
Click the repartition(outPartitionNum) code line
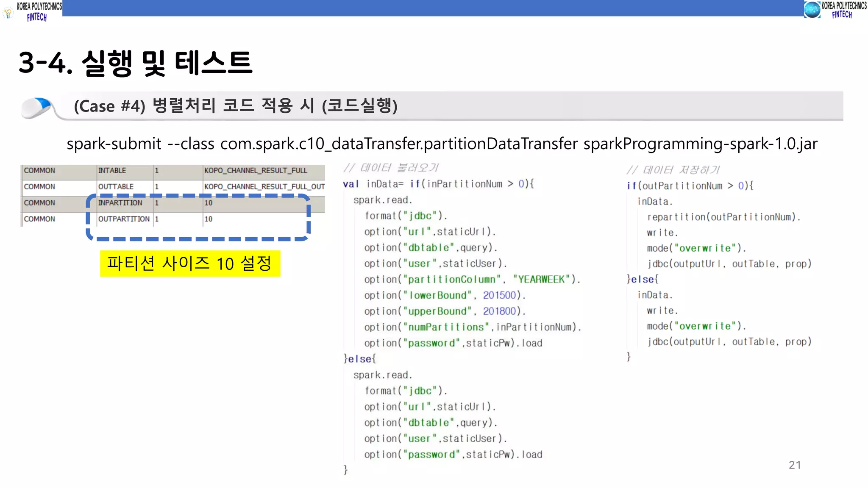tap(723, 217)
